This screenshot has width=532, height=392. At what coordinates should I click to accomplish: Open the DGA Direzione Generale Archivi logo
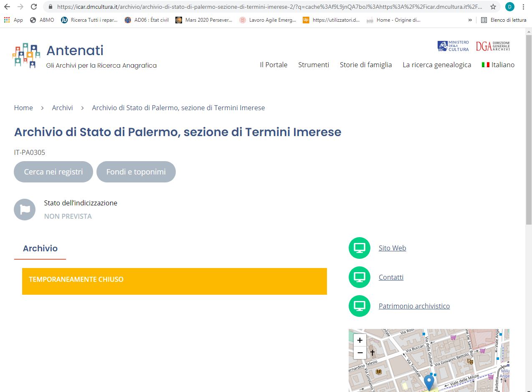[x=493, y=46]
